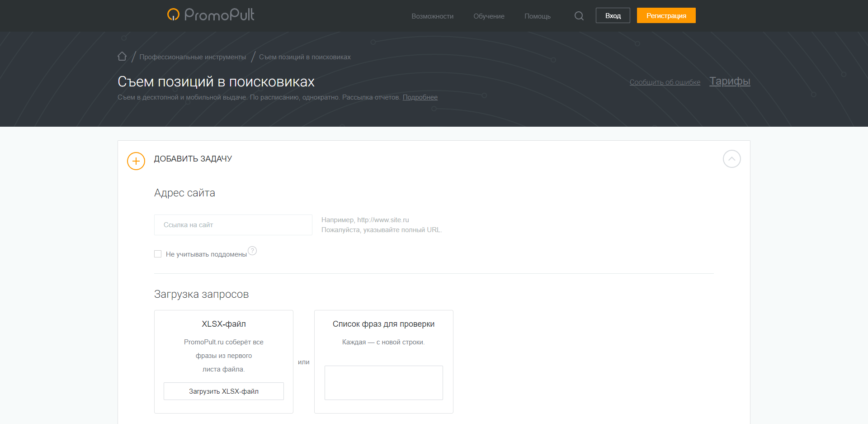This screenshot has height=424, width=868.
Task: Click the PromoPult logo
Action: [x=211, y=15]
